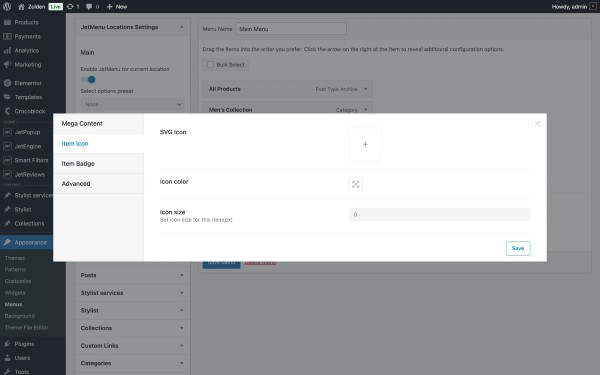Open Tools in the sidebar
The image size is (600, 375).
pos(21,372)
